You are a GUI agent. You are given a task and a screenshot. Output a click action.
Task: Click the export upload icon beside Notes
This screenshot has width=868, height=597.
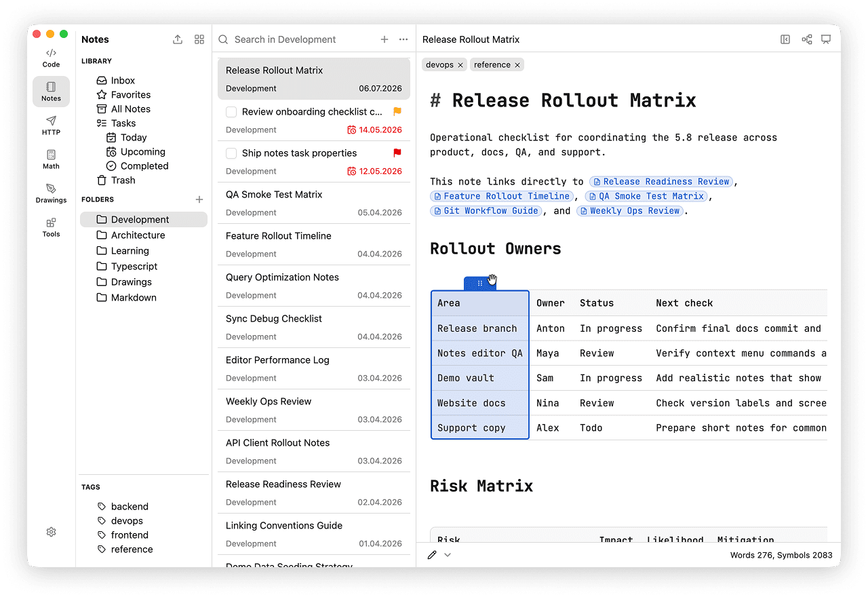coord(178,39)
